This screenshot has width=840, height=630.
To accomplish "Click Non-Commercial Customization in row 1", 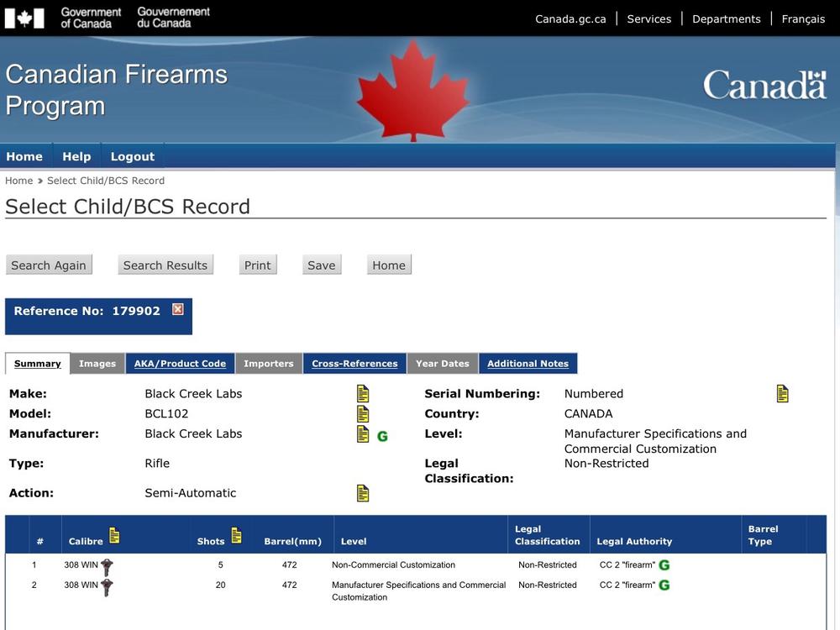I will coord(393,564).
